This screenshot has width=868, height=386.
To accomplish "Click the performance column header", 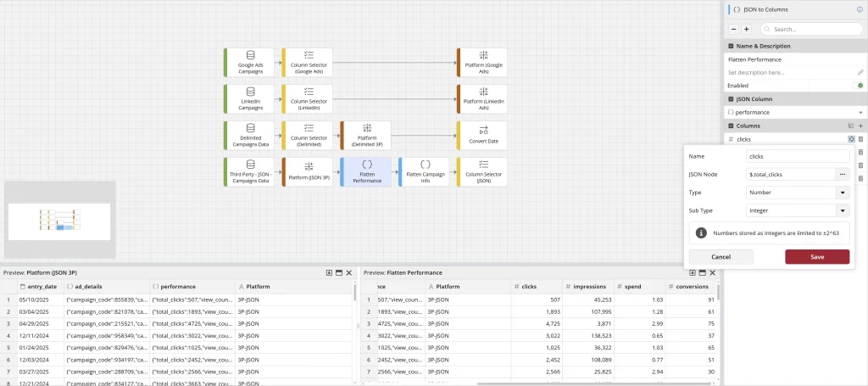I will [192, 286].
